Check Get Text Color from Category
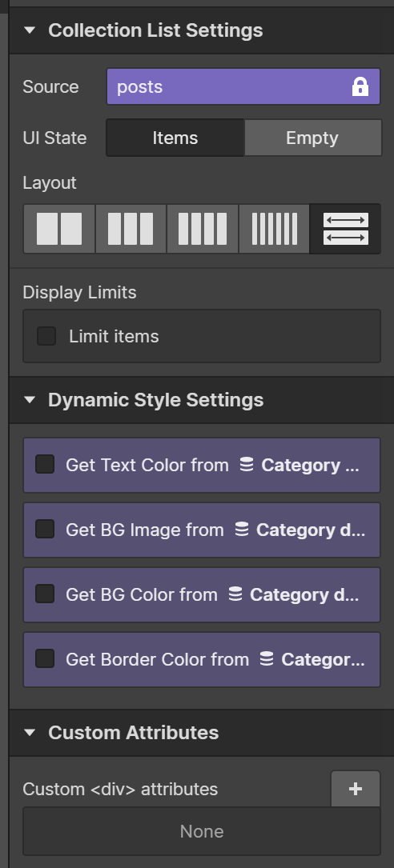The height and width of the screenshot is (868, 394). (45, 465)
